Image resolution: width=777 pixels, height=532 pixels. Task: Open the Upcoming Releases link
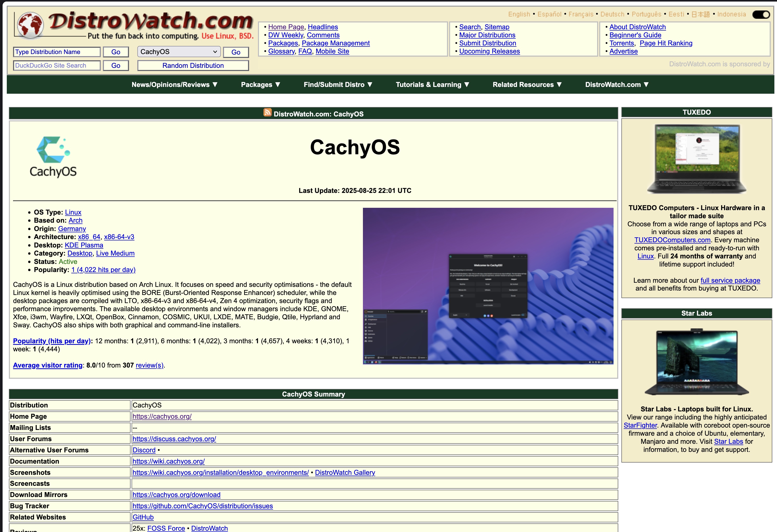click(x=490, y=51)
